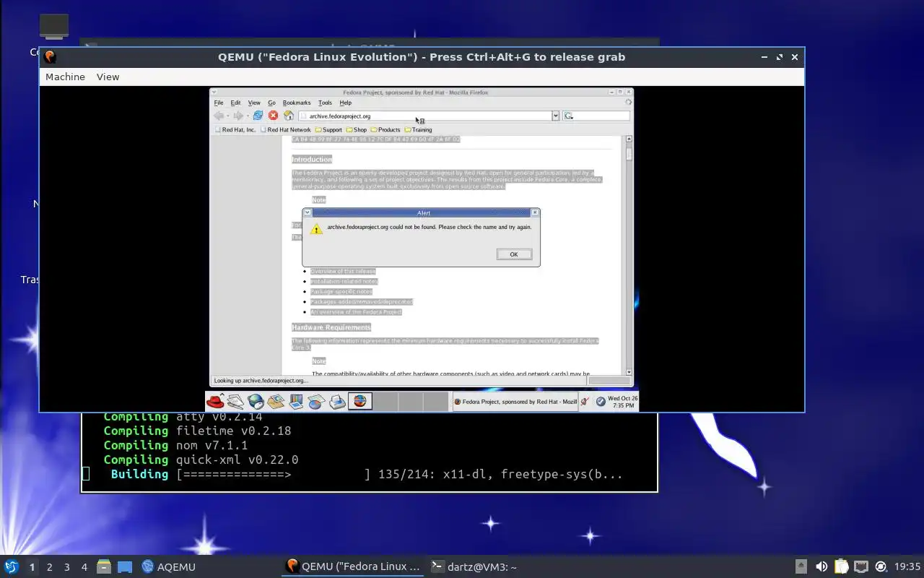Switch to dartz@VM3 terminal taskbar button
The height and width of the screenshot is (578, 924).
coord(474,566)
